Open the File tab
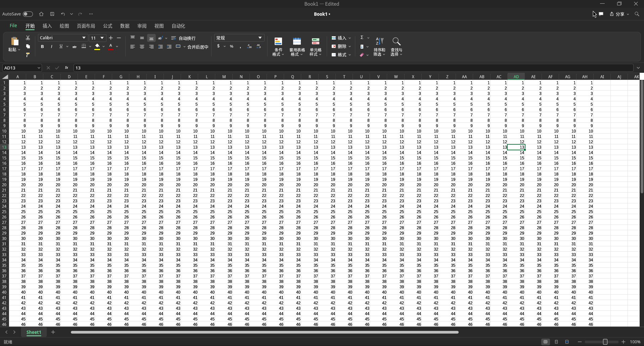The image size is (644, 346). (13, 26)
